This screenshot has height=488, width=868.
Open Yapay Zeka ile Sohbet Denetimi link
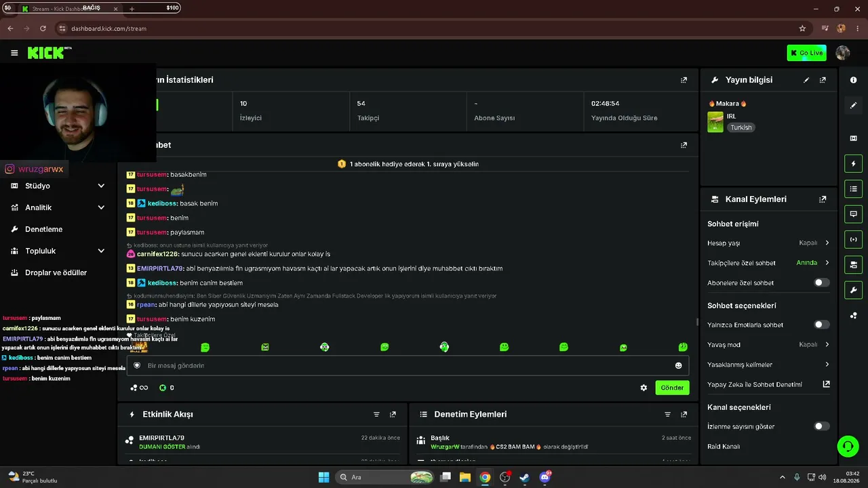pyautogui.click(x=768, y=384)
